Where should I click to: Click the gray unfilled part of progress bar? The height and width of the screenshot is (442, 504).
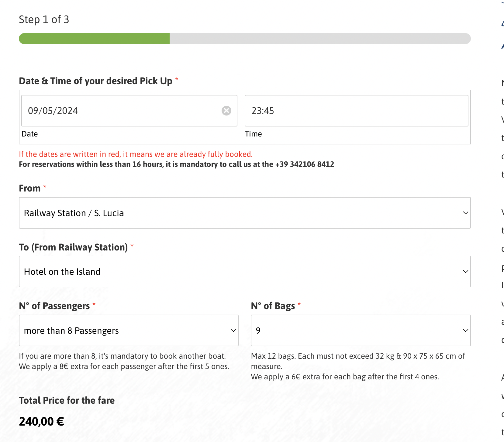320,39
